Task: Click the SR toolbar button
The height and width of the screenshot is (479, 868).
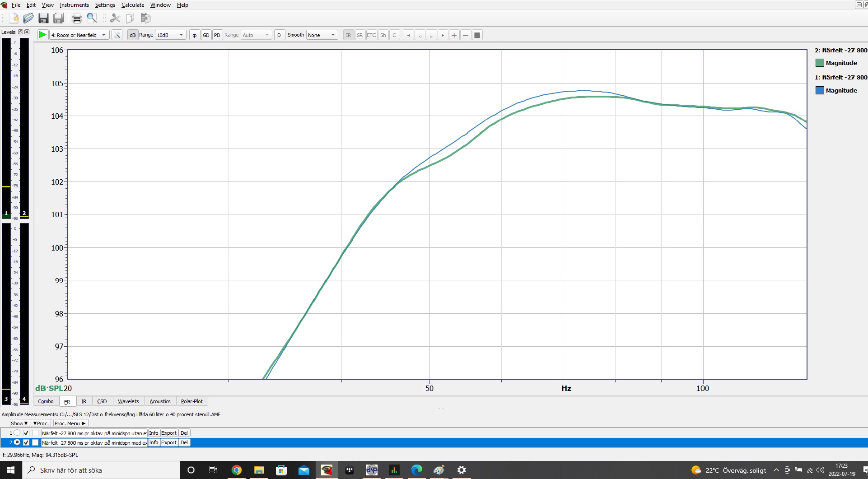Action: pyautogui.click(x=360, y=35)
